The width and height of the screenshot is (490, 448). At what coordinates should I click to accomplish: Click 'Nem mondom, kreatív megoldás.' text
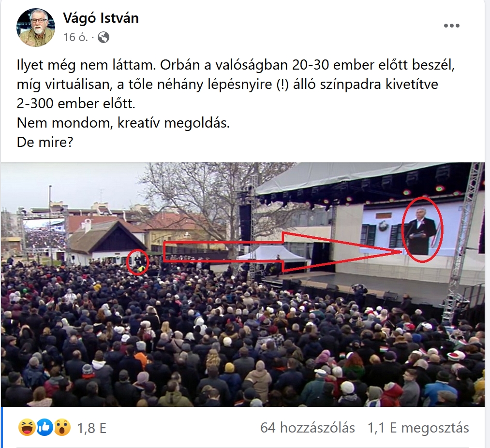123,123
